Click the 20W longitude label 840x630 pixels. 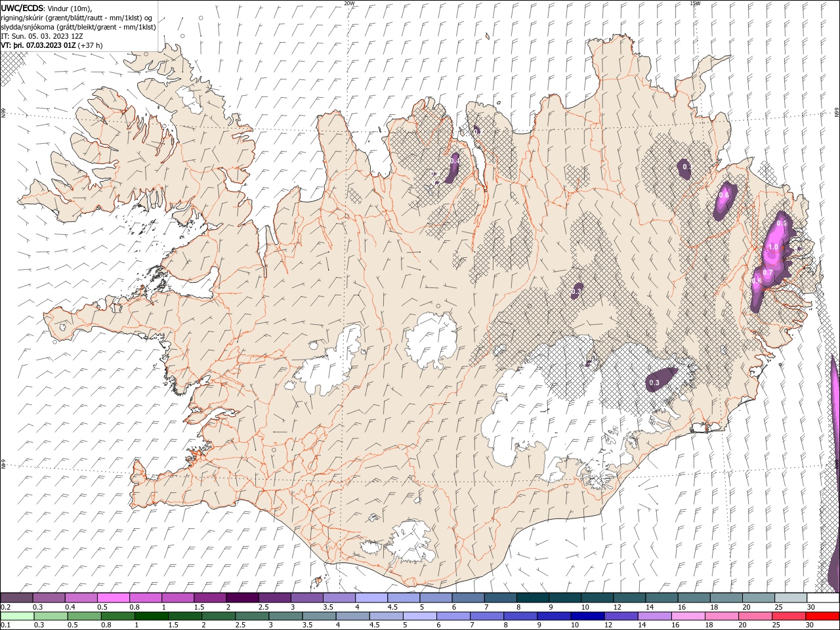[x=349, y=3]
